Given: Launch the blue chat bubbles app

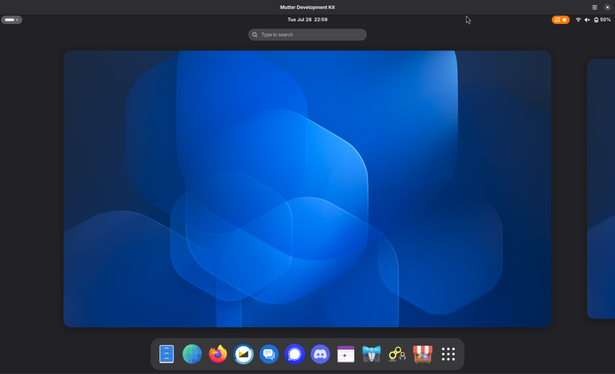Looking at the screenshot, I should tap(269, 354).
